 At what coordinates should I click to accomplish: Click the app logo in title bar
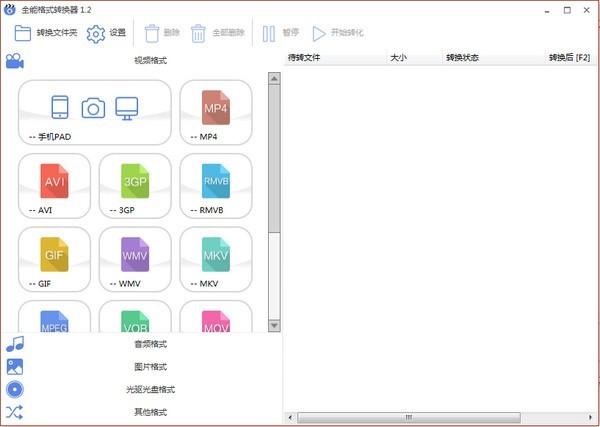click(x=10, y=10)
